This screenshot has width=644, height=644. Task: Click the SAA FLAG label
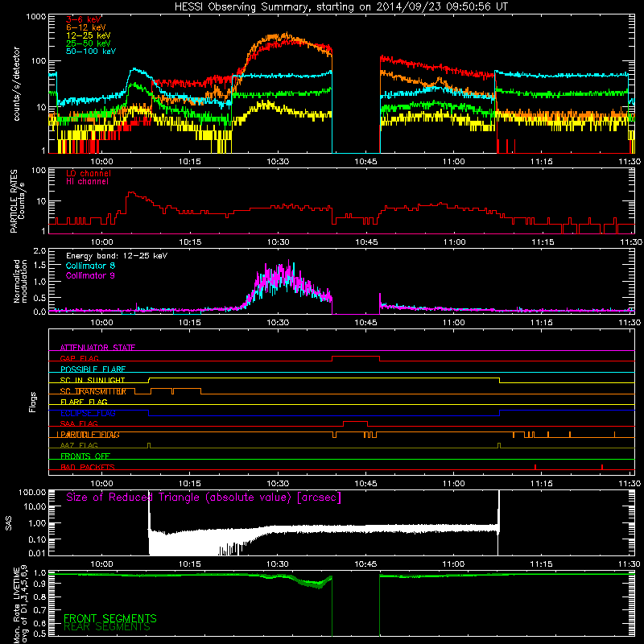pos(79,423)
